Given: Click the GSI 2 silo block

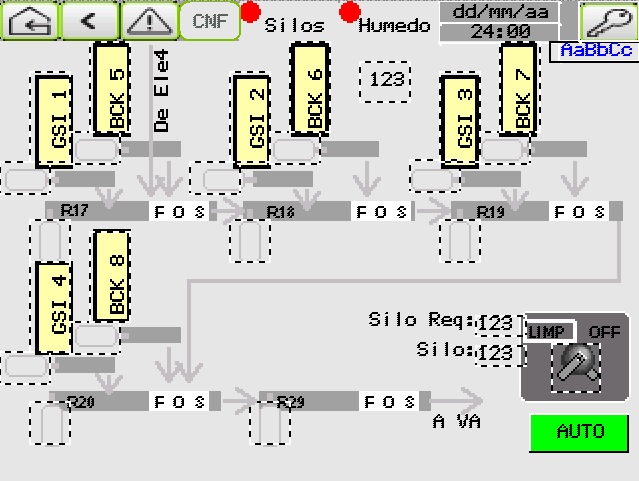Looking at the screenshot, I should pyautogui.click(x=254, y=120).
